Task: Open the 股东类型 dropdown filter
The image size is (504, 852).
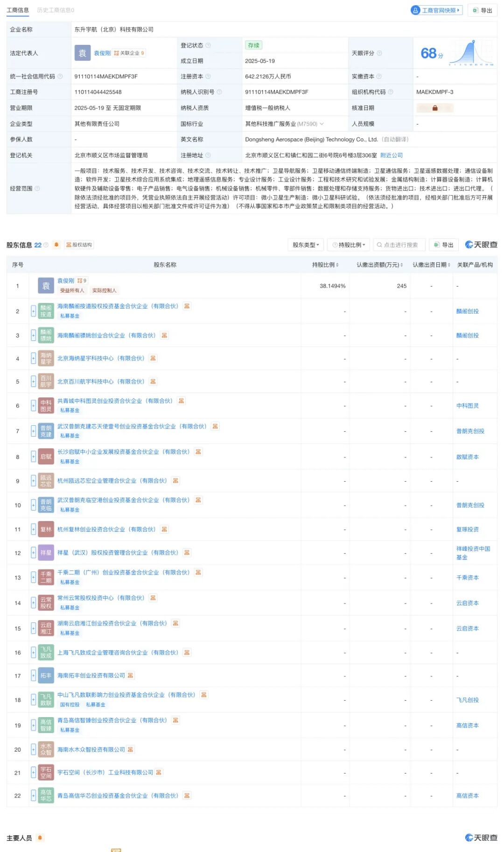Action: [x=306, y=245]
